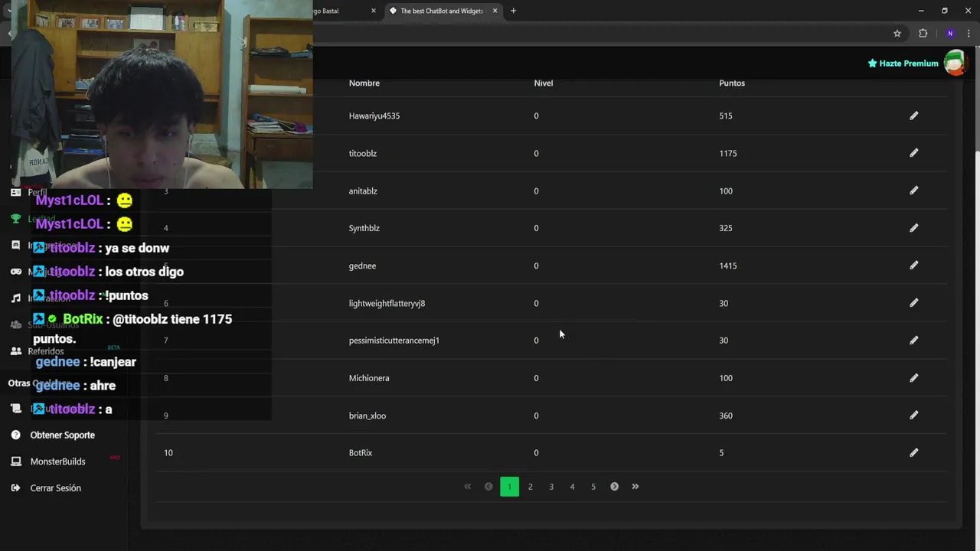
Task: Go to page 4
Action: pyautogui.click(x=572, y=487)
